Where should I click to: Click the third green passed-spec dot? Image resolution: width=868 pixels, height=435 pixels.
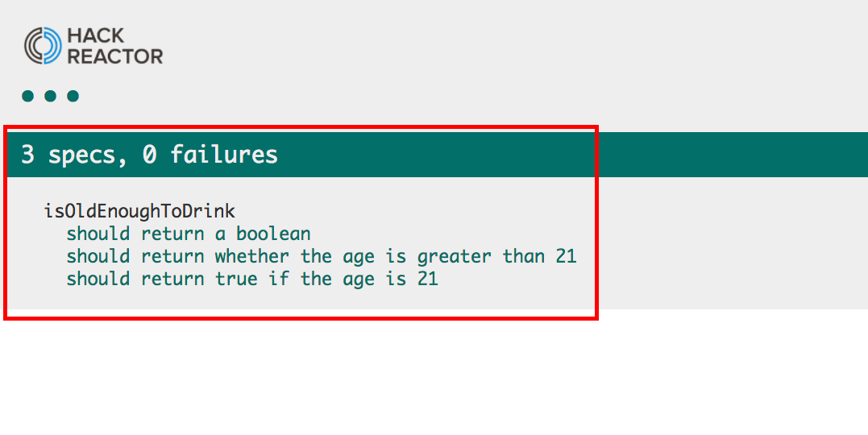click(x=73, y=97)
